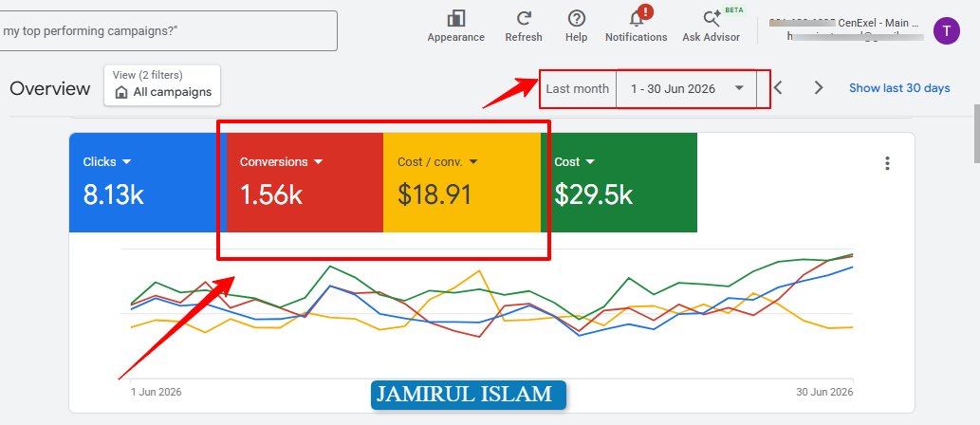This screenshot has height=425, width=980.
Task: Change the Clicks metric dropdown
Action: [x=107, y=162]
